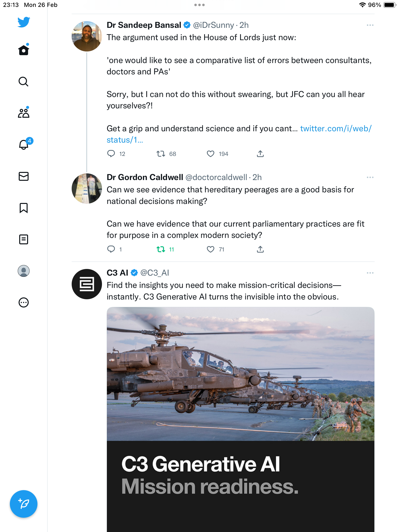This screenshot has height=532, width=399.
Task: Like Dr Gordon Caldwell's tweet
Action: click(211, 249)
